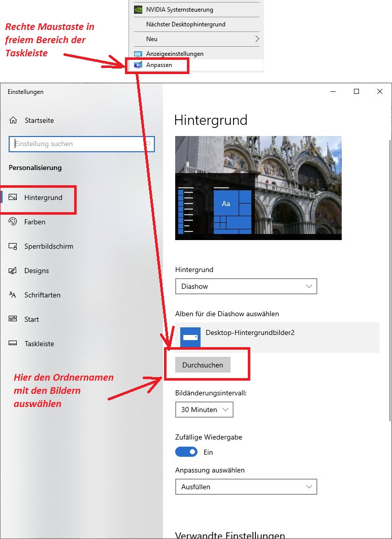Select NVIDIA Systemsteuerung menu entry
The image size is (392, 539).
(x=196, y=10)
